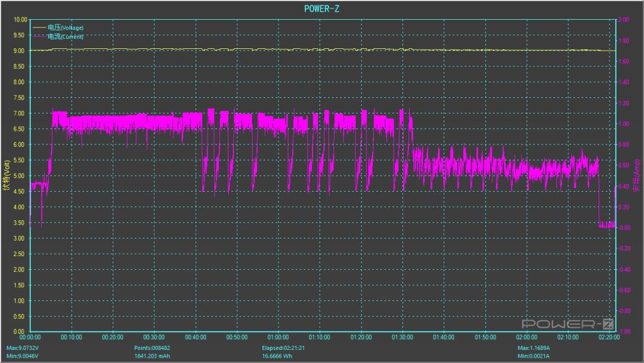The image size is (644, 363).
Task: Click the 0.60 label on the amp axis
Action: tap(624, 165)
